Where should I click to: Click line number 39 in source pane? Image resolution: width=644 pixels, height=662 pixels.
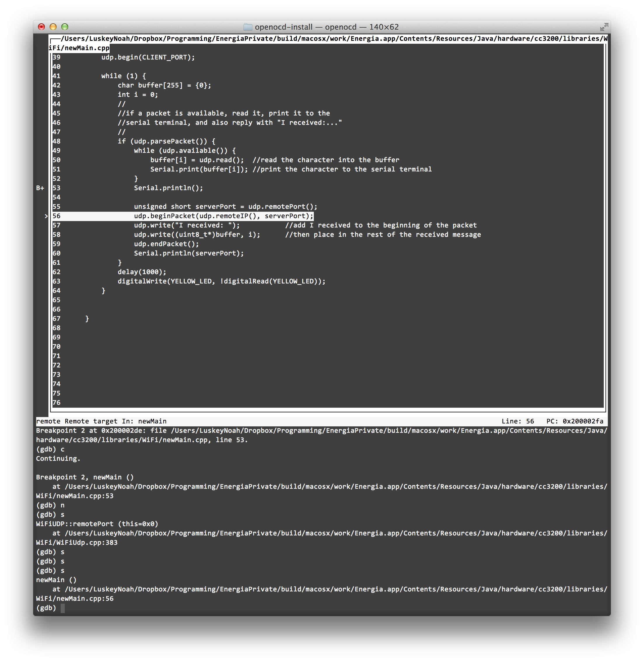(57, 57)
